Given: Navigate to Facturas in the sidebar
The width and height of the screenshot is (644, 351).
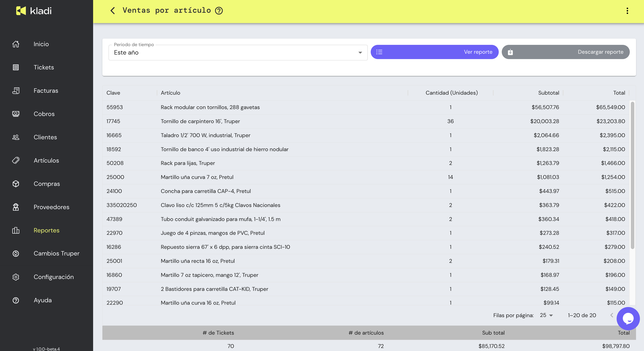Looking at the screenshot, I should pos(46,91).
